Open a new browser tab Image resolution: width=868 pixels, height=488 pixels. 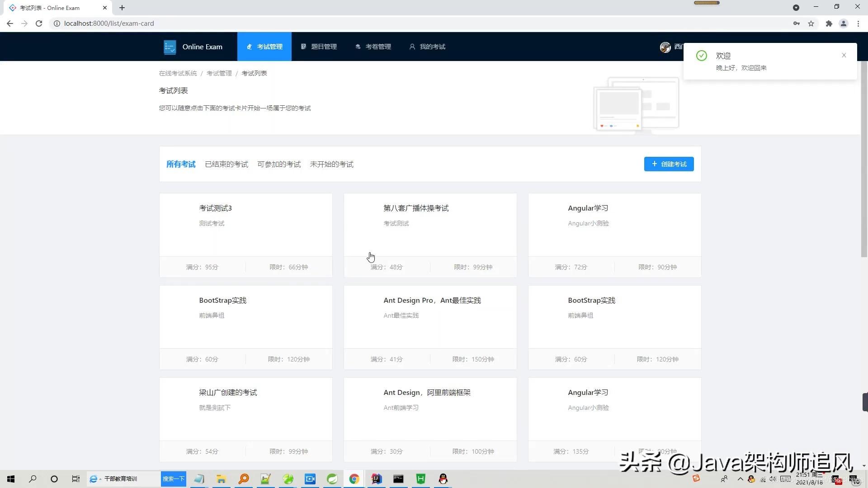point(122,8)
